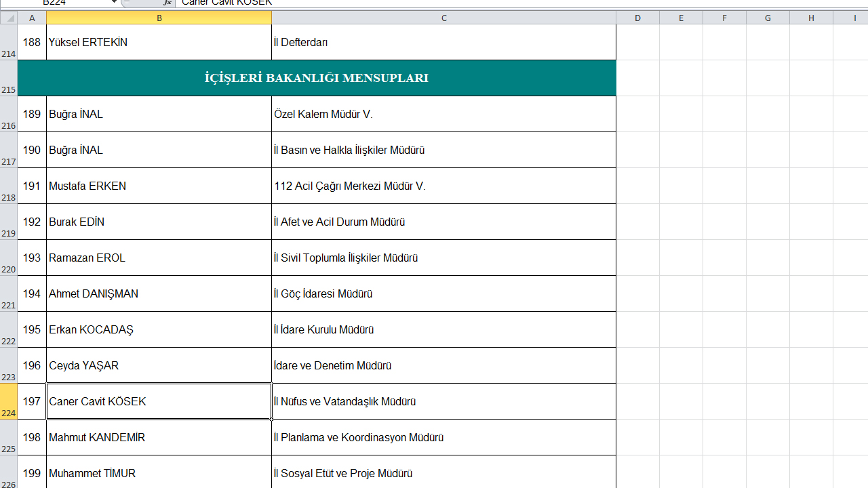
Task: Select 112 Acil Çağrı Merkezi Müdür V. cell
Action: click(443, 186)
